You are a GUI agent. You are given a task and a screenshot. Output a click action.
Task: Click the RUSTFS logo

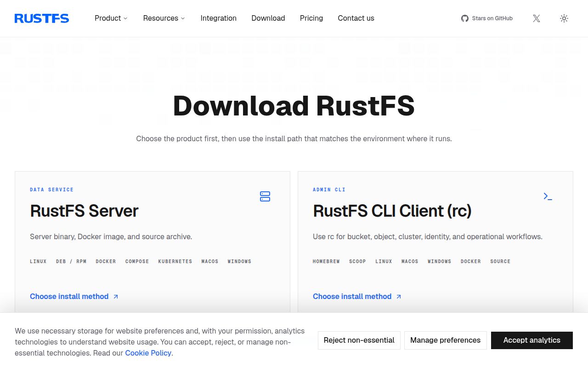click(42, 18)
